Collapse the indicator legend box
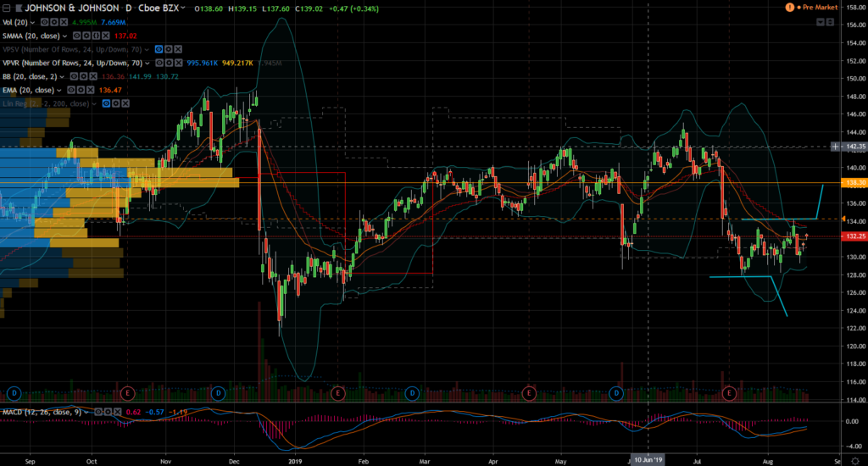 coord(7,8)
